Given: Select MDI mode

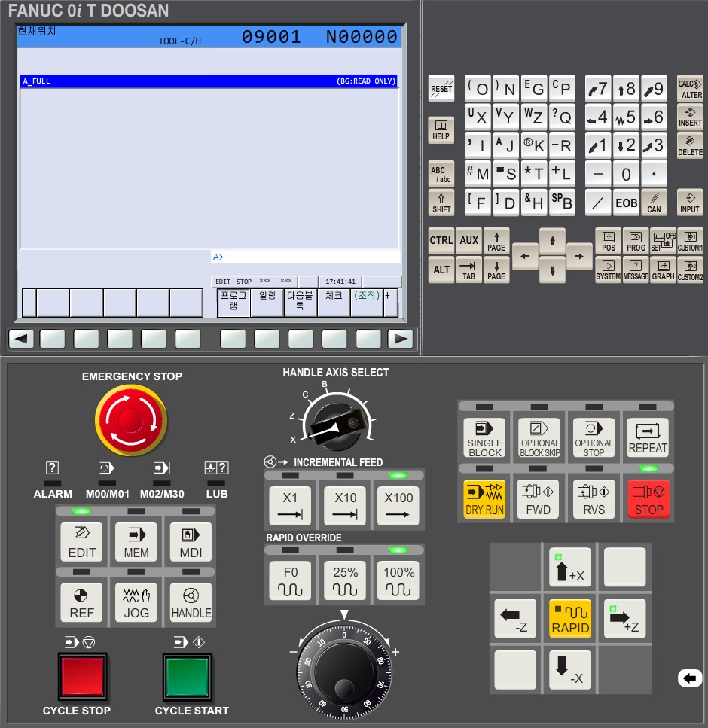Looking at the screenshot, I should tap(191, 542).
